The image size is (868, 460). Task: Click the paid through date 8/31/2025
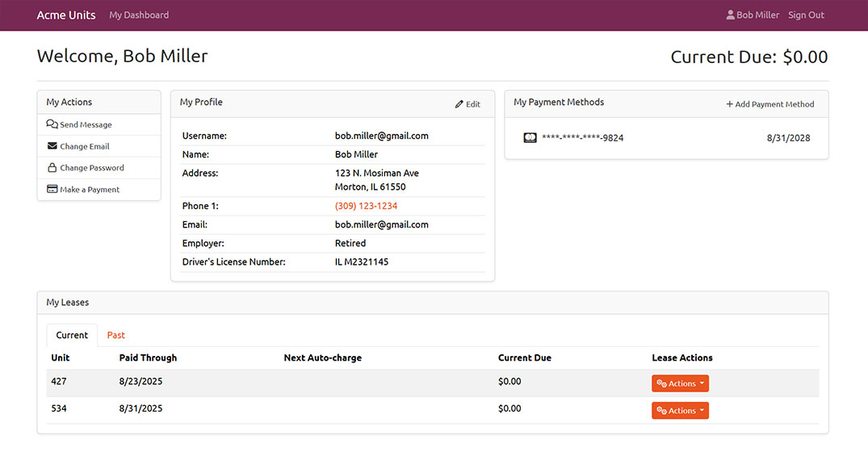click(140, 408)
